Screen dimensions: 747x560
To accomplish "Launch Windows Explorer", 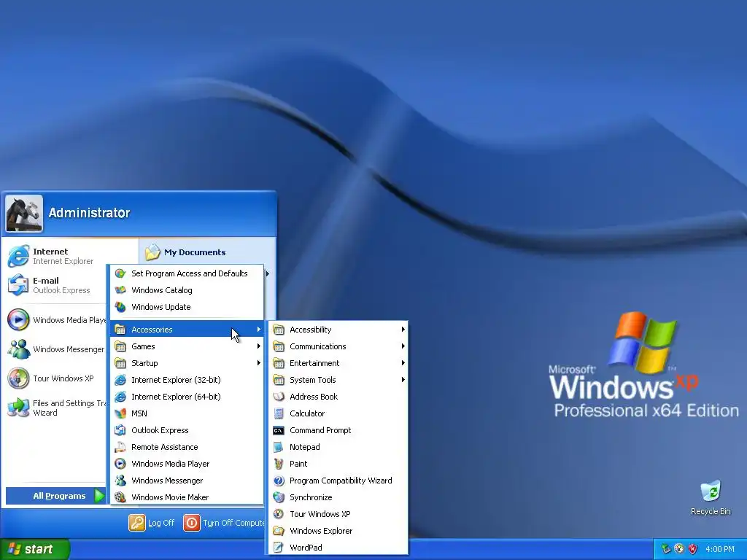I will 338,531.
